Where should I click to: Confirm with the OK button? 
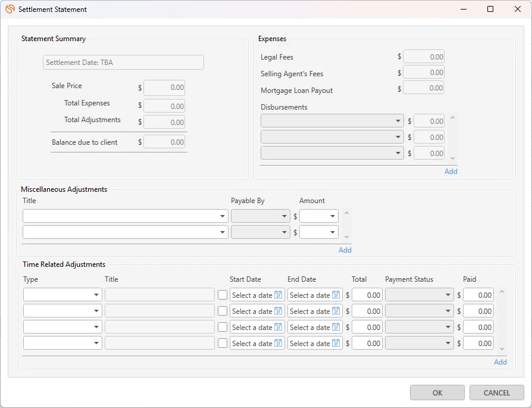[437, 393]
